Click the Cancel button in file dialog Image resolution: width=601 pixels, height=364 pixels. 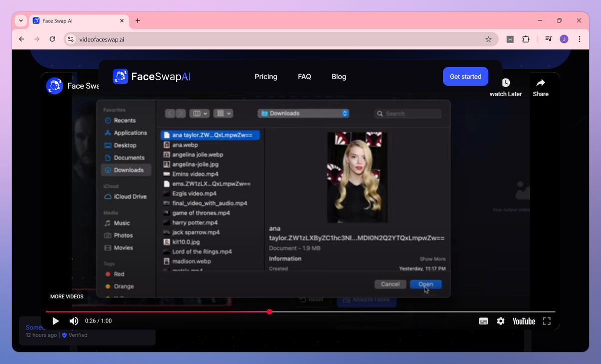[x=390, y=284]
